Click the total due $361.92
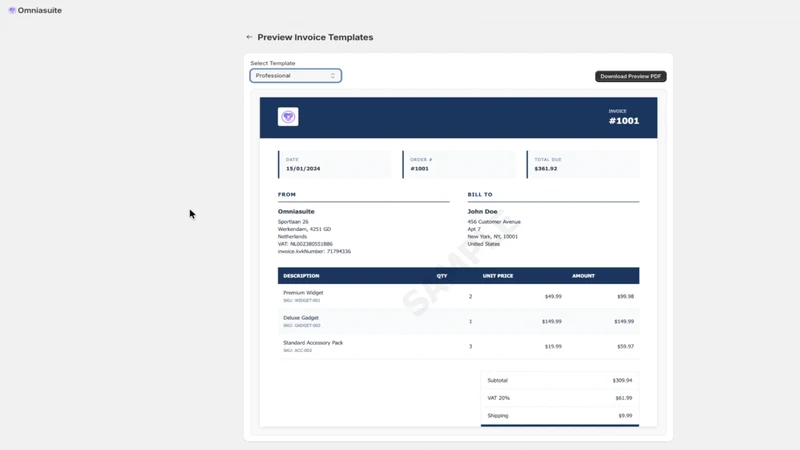This screenshot has width=800, height=450. coord(546,168)
